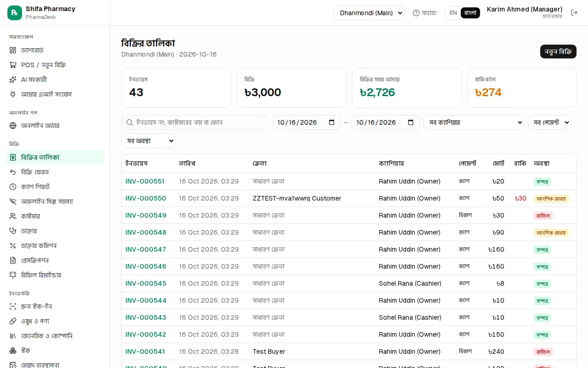The height and width of the screenshot is (368, 588).
Task: Select the cash shift clock icon
Action: pyautogui.click(x=13, y=187)
